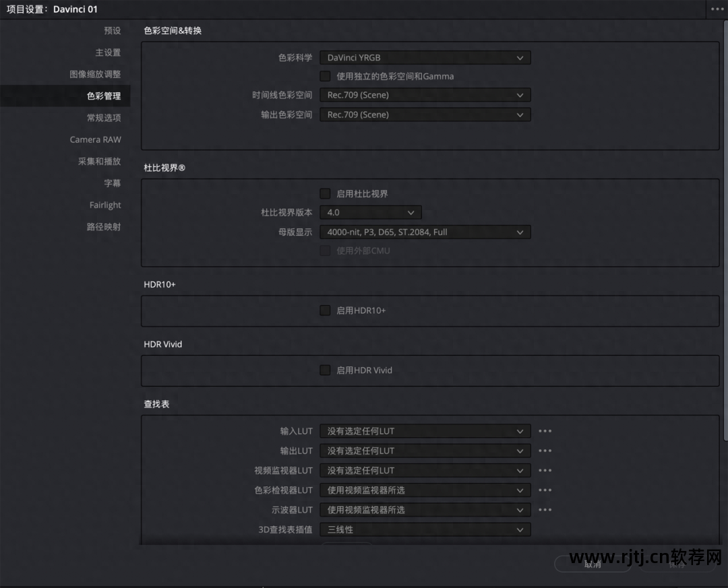The width and height of the screenshot is (728, 588).
Task: Open the Fairlight settings section
Action: click(105, 205)
